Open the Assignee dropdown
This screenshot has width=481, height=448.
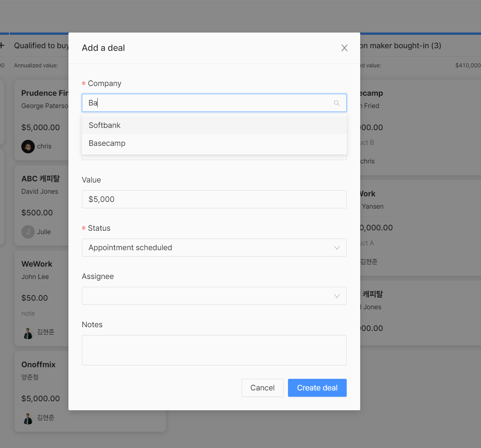(x=214, y=296)
